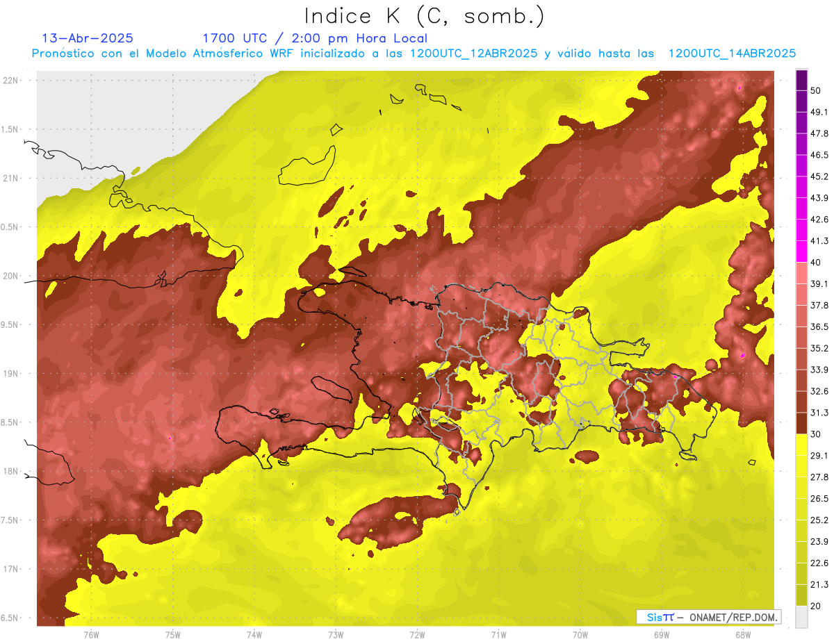Click the longitude label '71W'
The height and width of the screenshot is (644, 834).
(x=499, y=635)
